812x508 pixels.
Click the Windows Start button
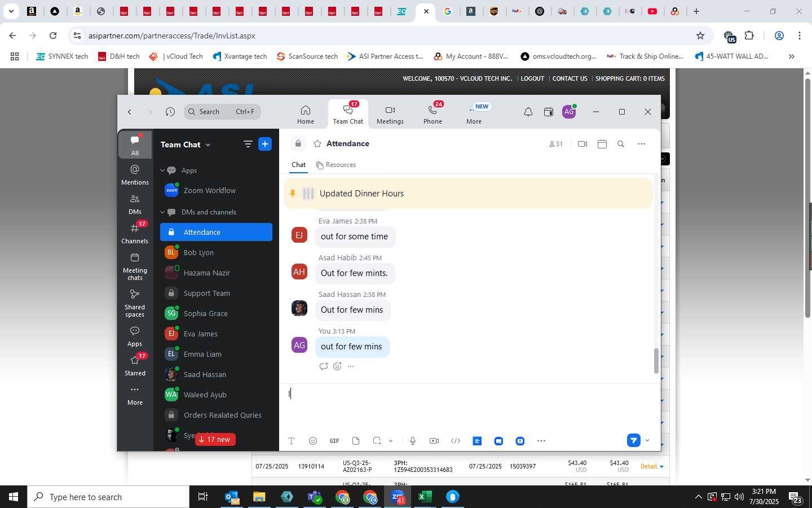point(14,497)
